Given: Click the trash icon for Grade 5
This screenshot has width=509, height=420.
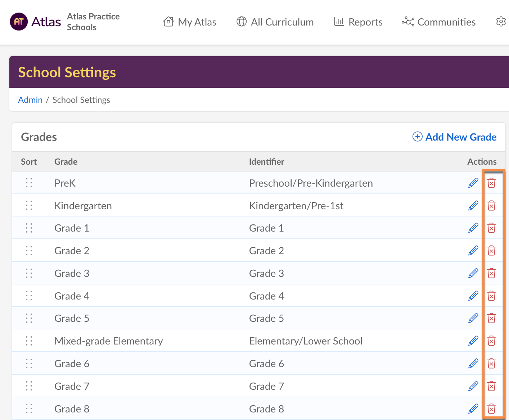Looking at the screenshot, I should pyautogui.click(x=491, y=318).
